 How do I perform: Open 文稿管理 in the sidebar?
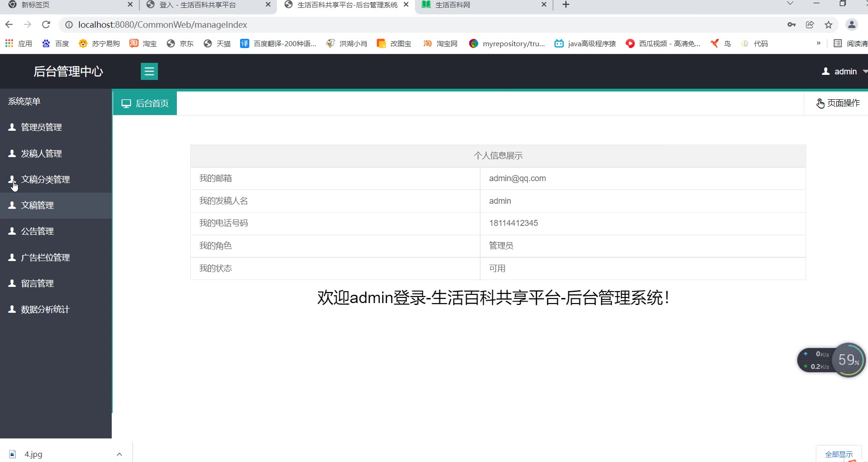click(56, 206)
